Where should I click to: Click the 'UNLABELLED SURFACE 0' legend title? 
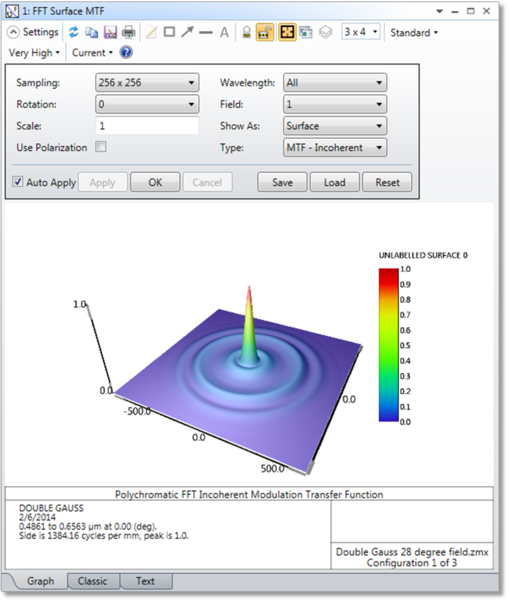[x=423, y=255]
